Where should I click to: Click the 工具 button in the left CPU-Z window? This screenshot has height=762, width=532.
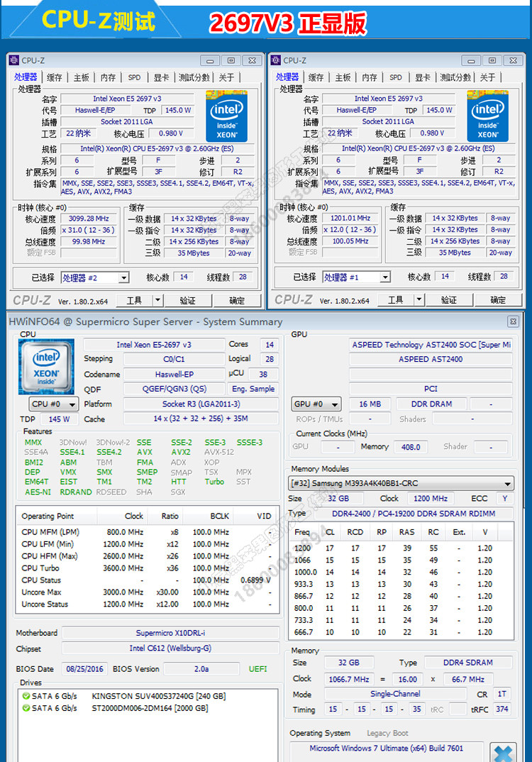135,300
